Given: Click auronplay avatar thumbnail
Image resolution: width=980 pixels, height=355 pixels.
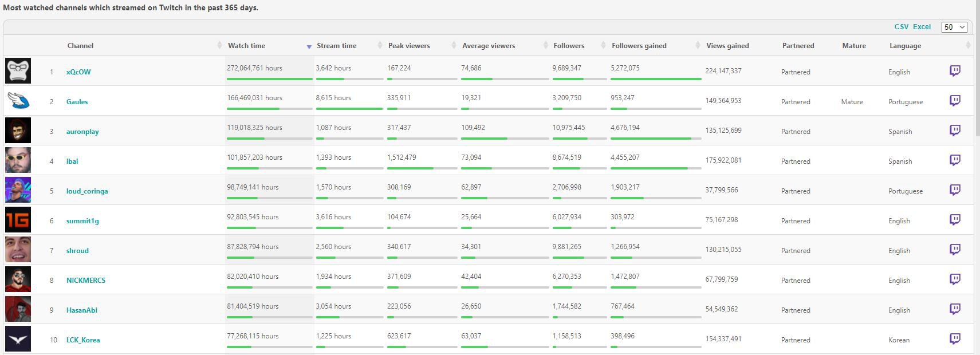Looking at the screenshot, I should click(18, 131).
